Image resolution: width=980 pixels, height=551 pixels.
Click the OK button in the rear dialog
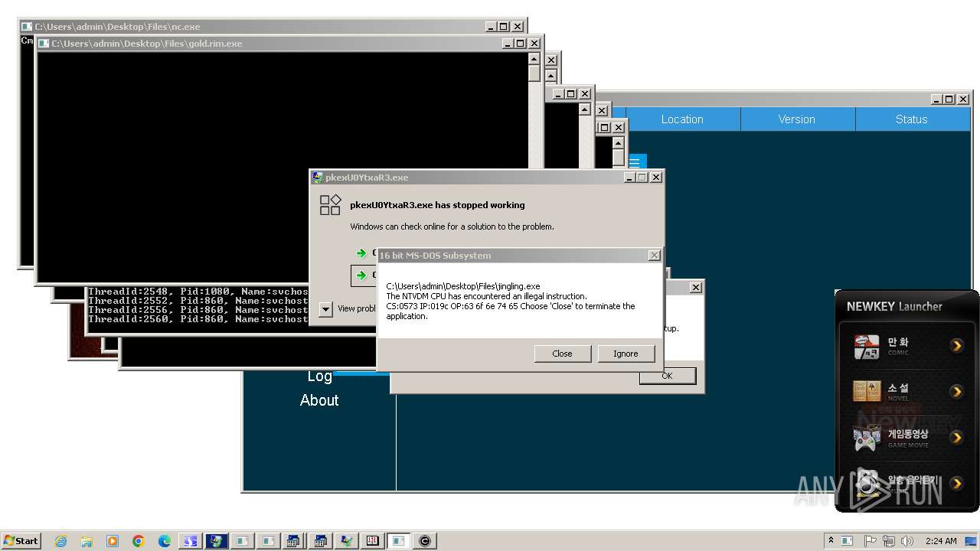(667, 376)
